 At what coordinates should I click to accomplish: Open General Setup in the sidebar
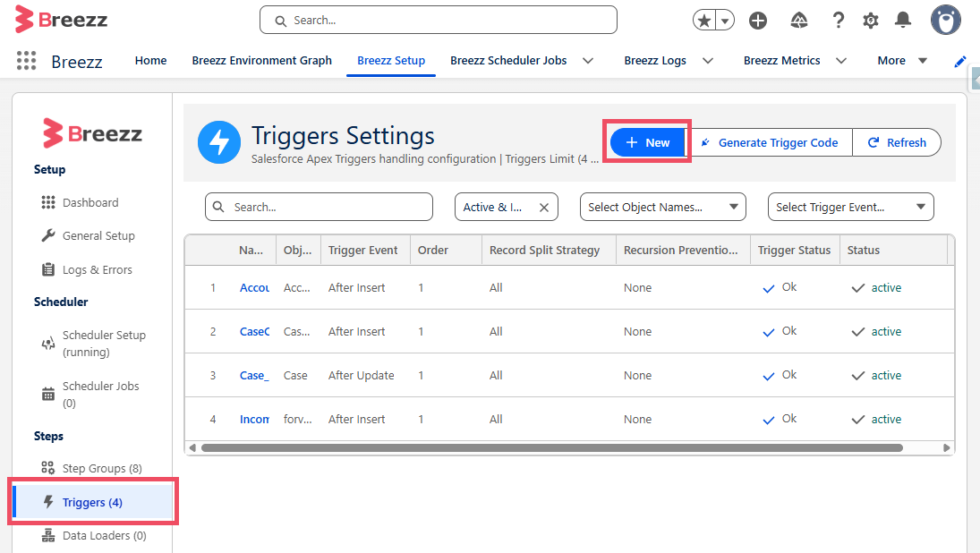(x=98, y=235)
